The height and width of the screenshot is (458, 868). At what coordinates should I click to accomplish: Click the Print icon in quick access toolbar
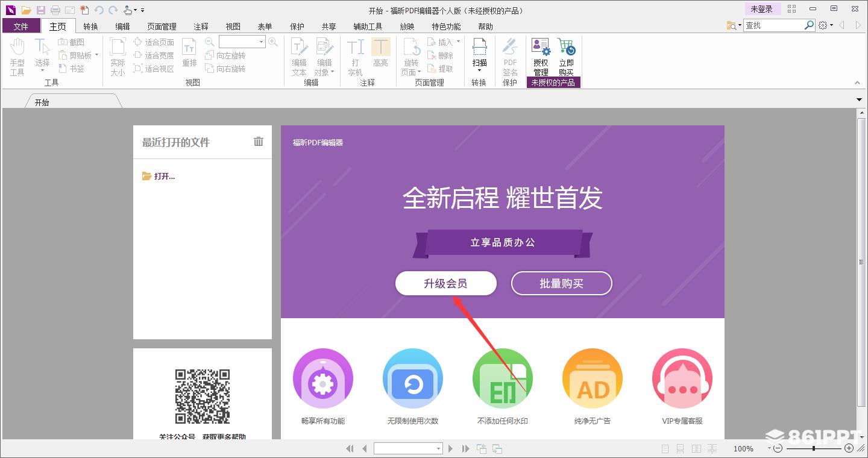pyautogui.click(x=55, y=10)
